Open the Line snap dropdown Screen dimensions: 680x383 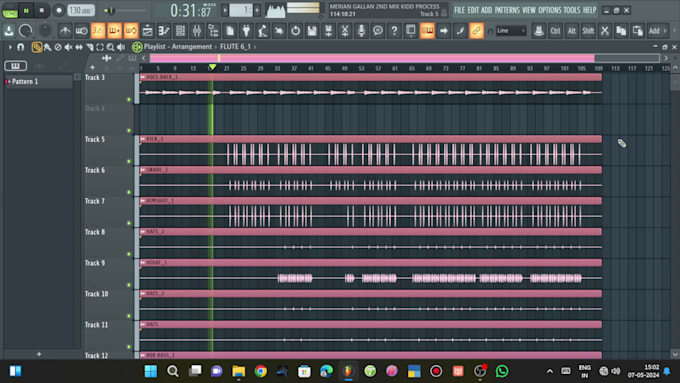click(511, 31)
